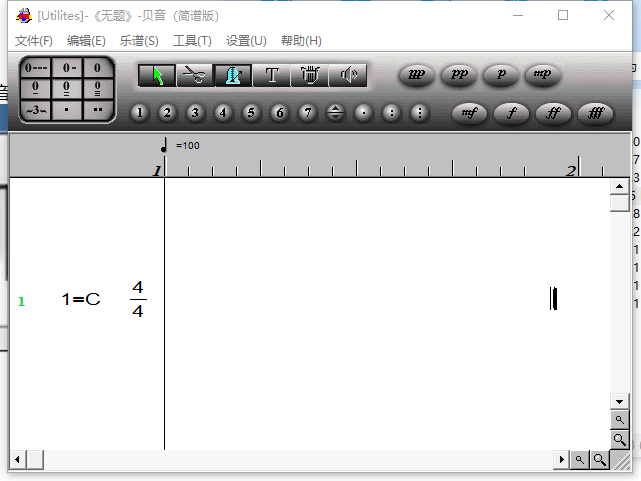Click the 4/4 time signature
Screen dimensions: 641x481
point(138,300)
